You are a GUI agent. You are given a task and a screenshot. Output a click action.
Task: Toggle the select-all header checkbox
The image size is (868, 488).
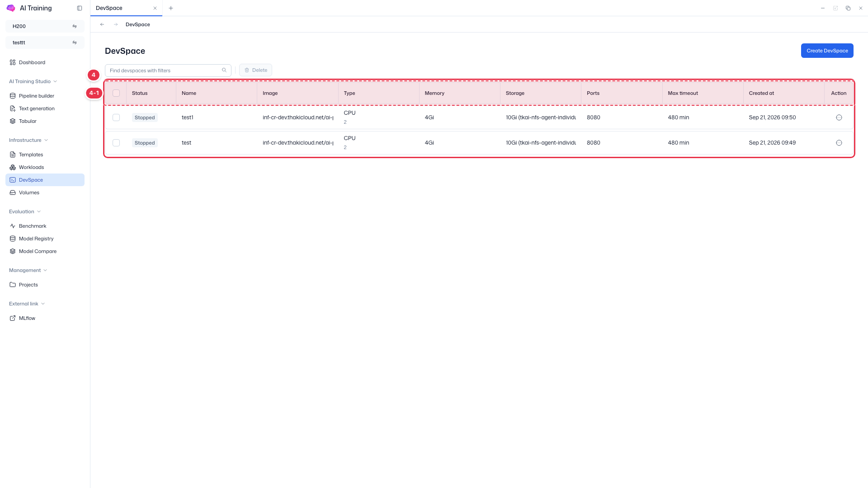click(x=116, y=93)
